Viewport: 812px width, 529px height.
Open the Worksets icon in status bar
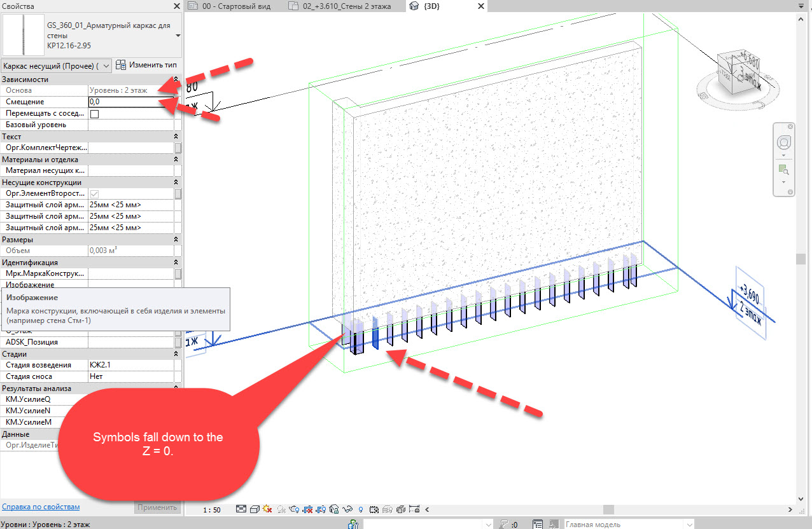(x=353, y=525)
